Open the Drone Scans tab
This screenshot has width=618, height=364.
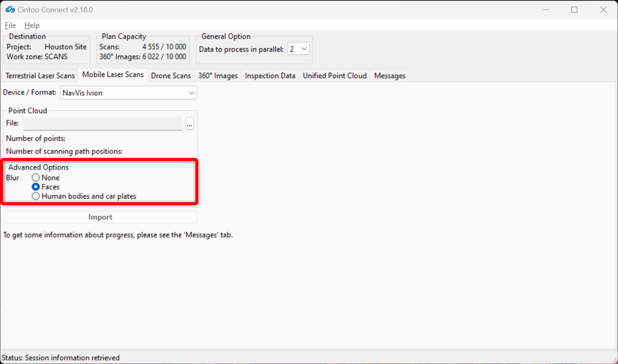[171, 76]
